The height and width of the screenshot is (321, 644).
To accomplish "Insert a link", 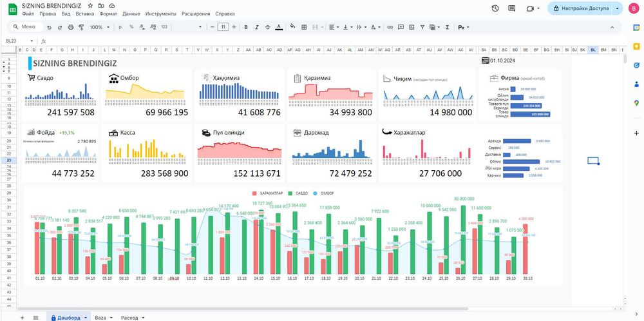I will click(390, 27).
